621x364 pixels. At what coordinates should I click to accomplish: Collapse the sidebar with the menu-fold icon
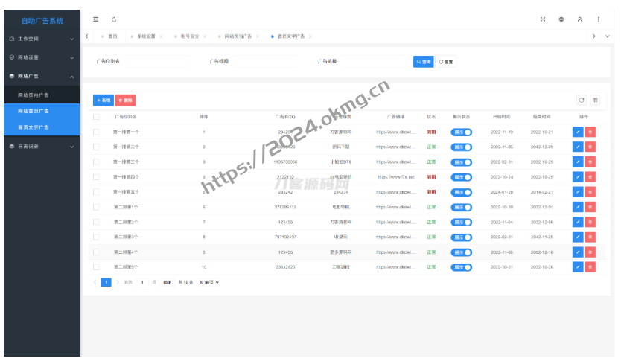(96, 19)
